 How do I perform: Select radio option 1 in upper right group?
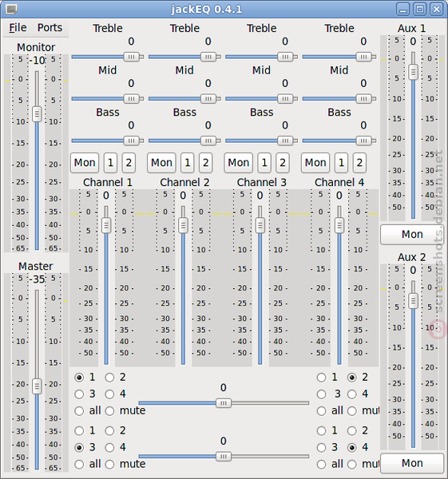coord(322,378)
